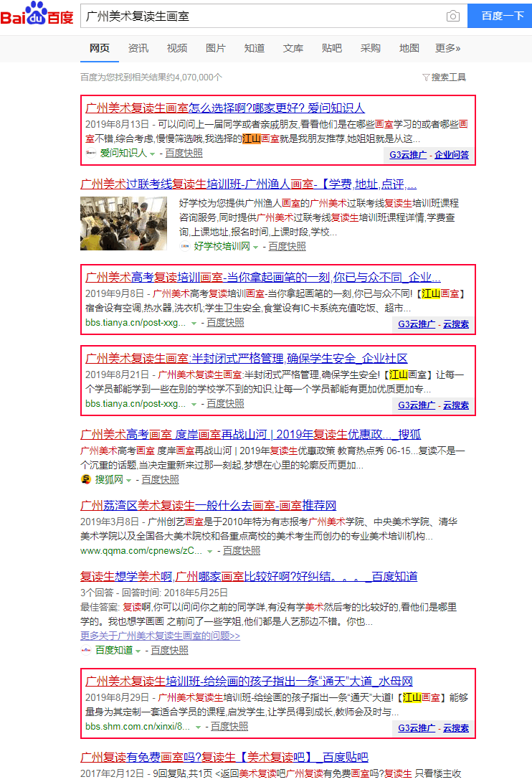The width and height of the screenshot is (532, 782).
Task: Open result 广州美术复读生画室怎么选择啊
Action: (x=225, y=108)
